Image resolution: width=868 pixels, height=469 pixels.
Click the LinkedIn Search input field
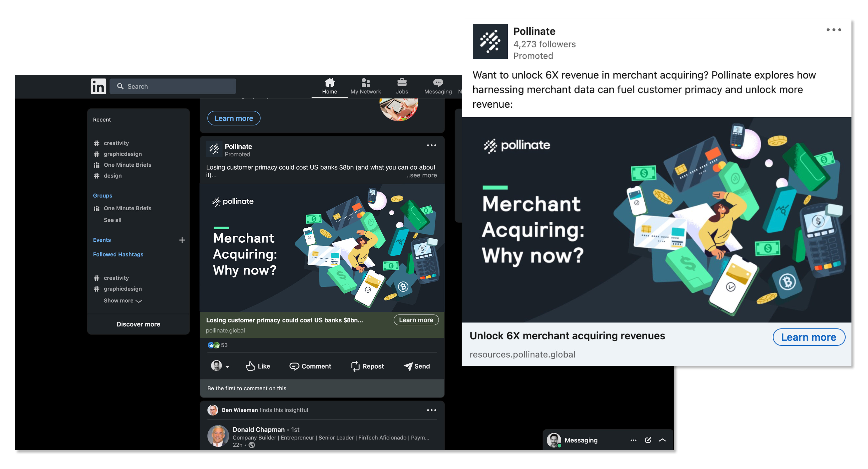[172, 86]
